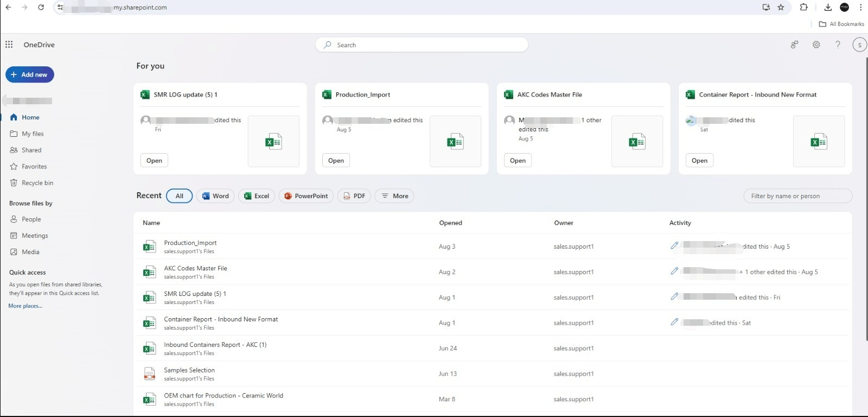Image resolution: width=868 pixels, height=417 pixels.
Task: Click Open on the SMR LOG update card
Action: (154, 160)
